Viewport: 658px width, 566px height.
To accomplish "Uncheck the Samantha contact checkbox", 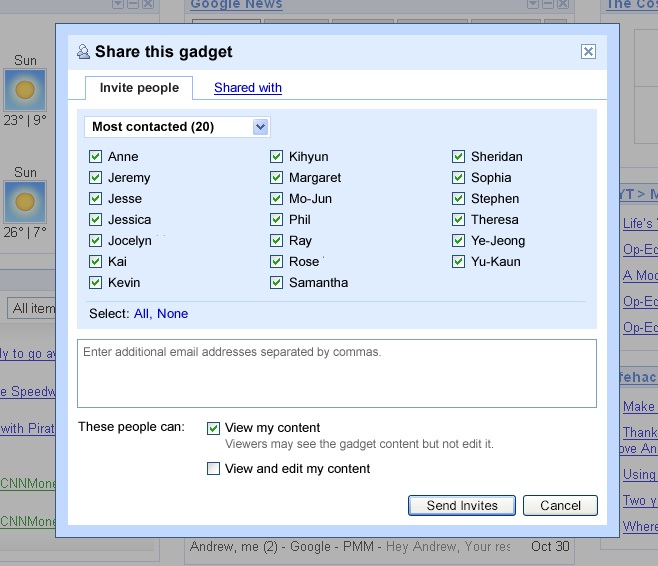I will coord(277,283).
